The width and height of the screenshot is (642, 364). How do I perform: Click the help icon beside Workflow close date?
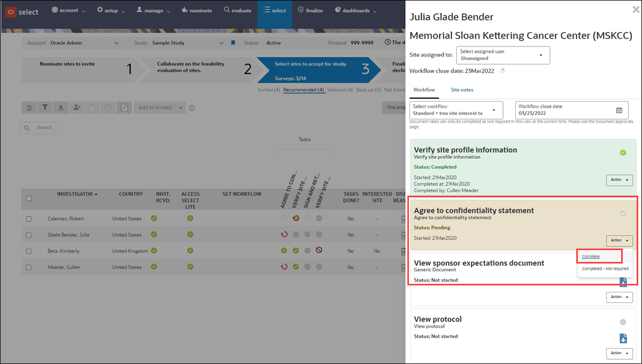point(502,71)
